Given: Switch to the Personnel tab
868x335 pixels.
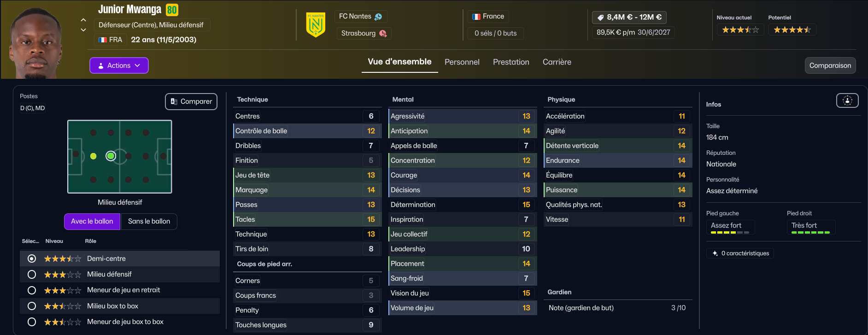Looking at the screenshot, I should coord(462,62).
